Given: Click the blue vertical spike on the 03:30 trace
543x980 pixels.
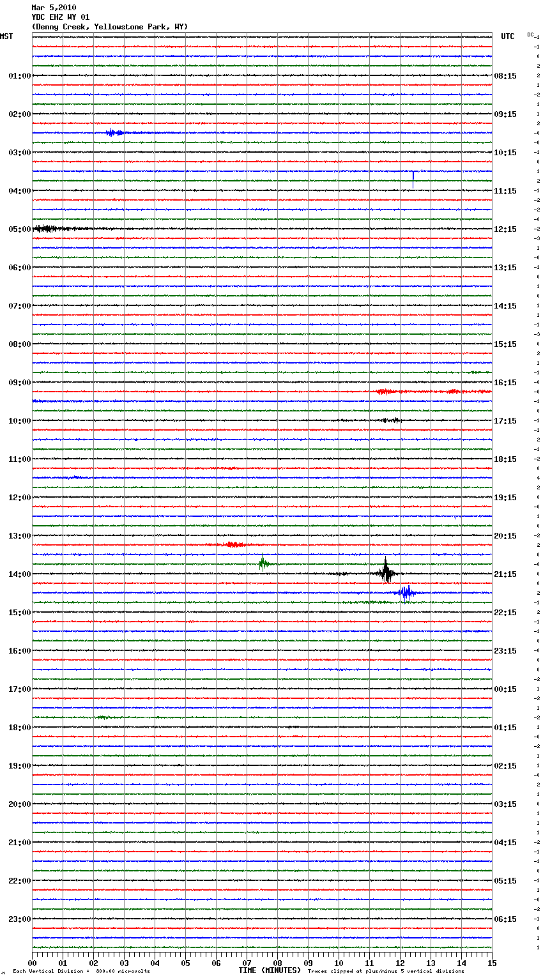Looking at the screenshot, I should (413, 178).
